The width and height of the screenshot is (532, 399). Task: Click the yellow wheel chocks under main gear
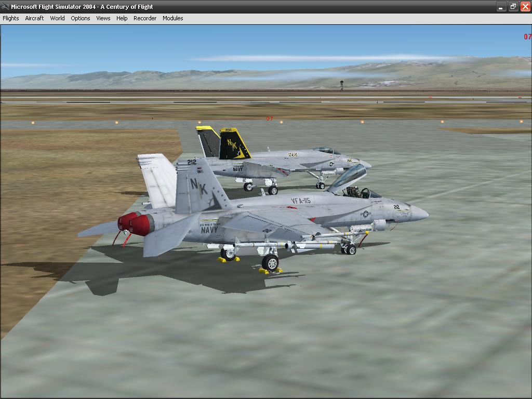tap(270, 271)
